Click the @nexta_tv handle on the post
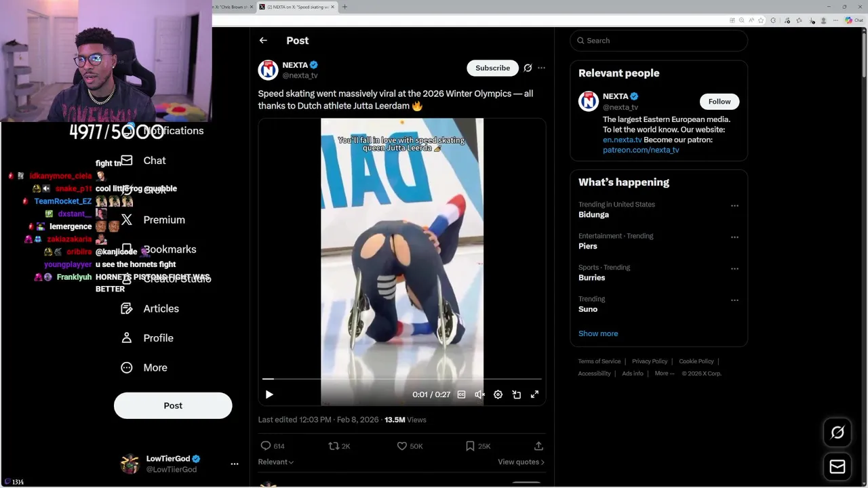The image size is (868, 488). point(300,75)
